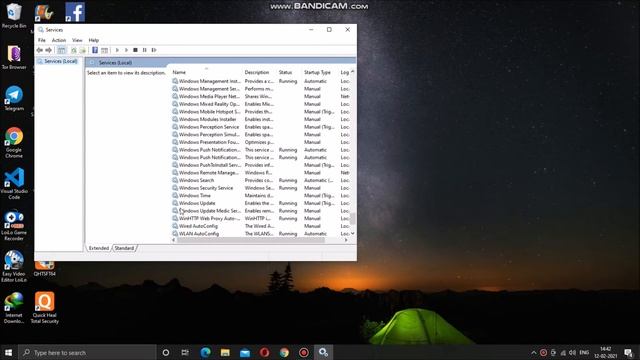Open the Easy Video Editor LoiLo icon
The width and height of the screenshot is (640, 360).
click(14, 267)
